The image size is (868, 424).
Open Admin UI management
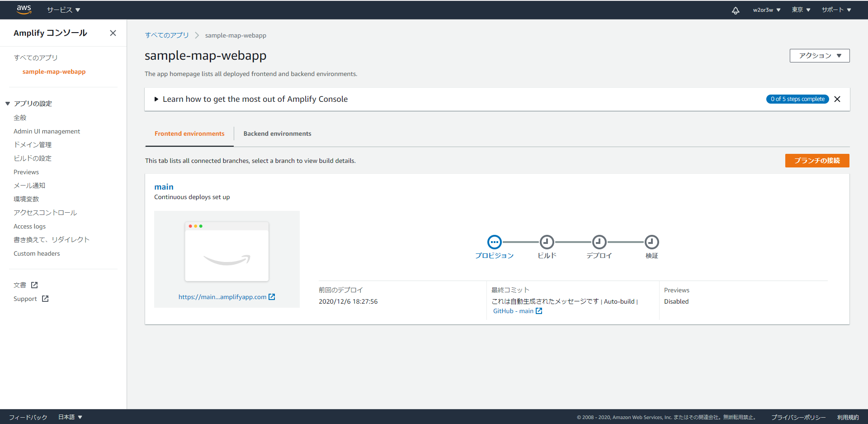coord(47,131)
